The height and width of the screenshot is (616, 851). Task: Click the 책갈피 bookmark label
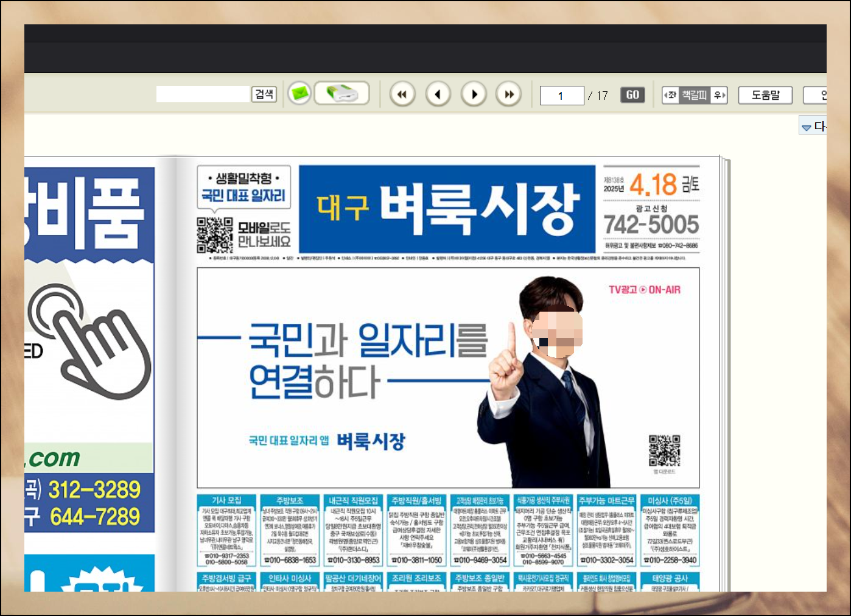point(694,95)
